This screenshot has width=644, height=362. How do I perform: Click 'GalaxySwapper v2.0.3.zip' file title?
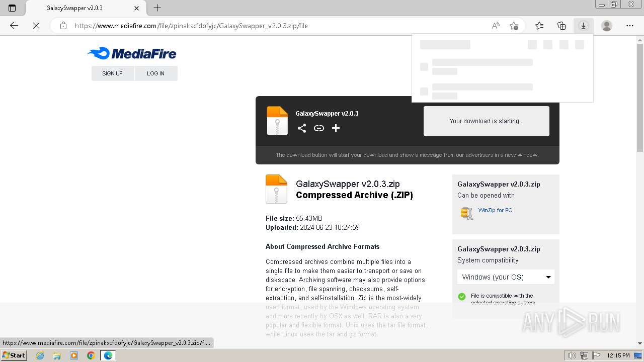tap(348, 184)
